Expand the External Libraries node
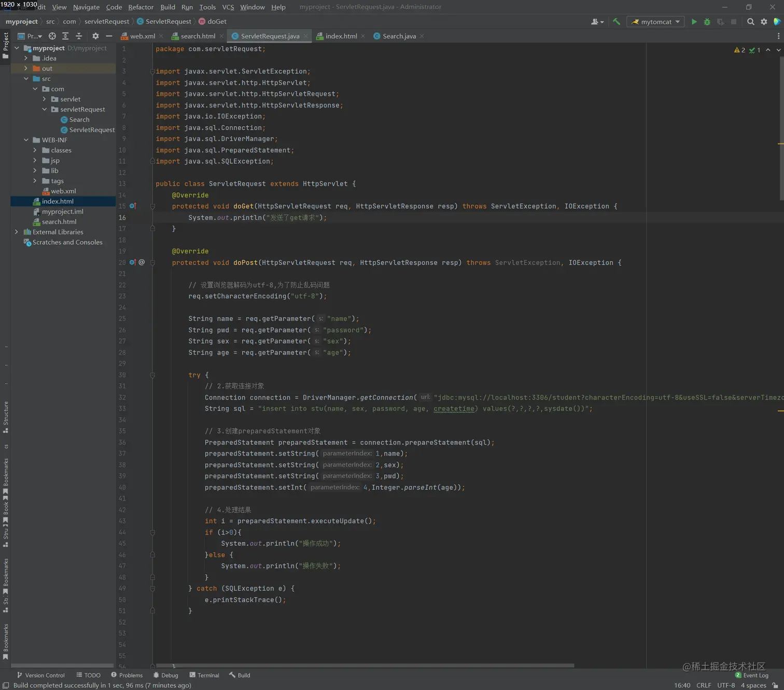Image resolution: width=784 pixels, height=690 pixels. tap(17, 232)
